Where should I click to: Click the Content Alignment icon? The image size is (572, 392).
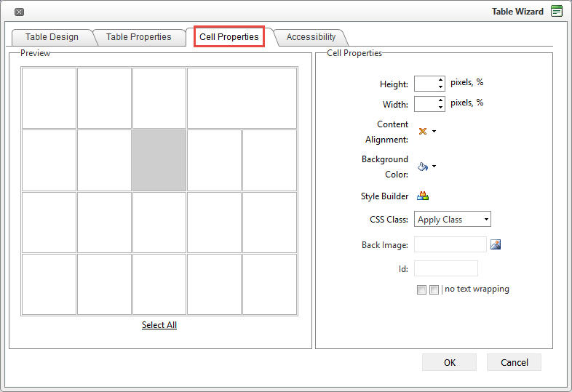point(423,131)
